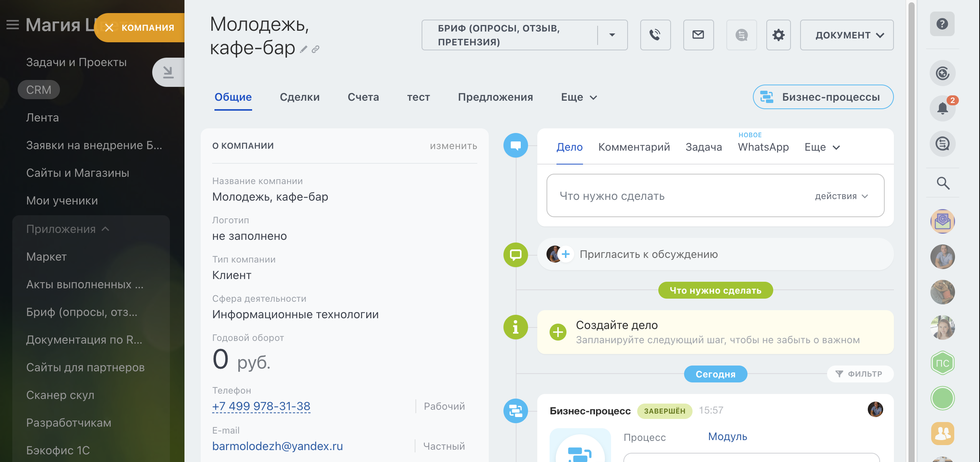Click the help question mark icon

pyautogui.click(x=942, y=24)
